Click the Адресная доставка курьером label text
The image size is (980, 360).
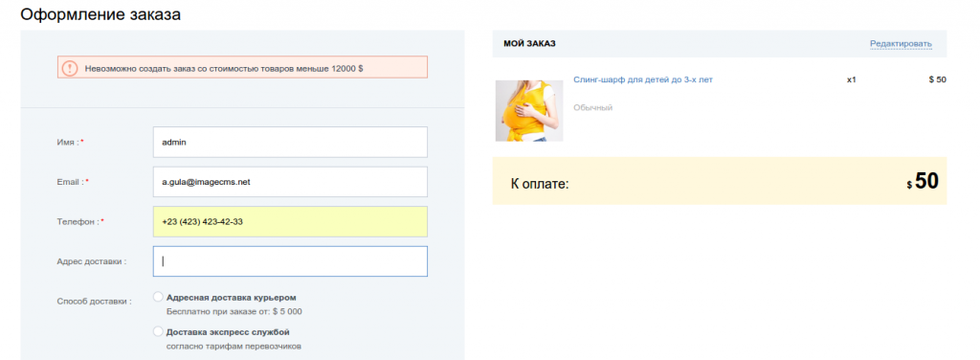232,298
